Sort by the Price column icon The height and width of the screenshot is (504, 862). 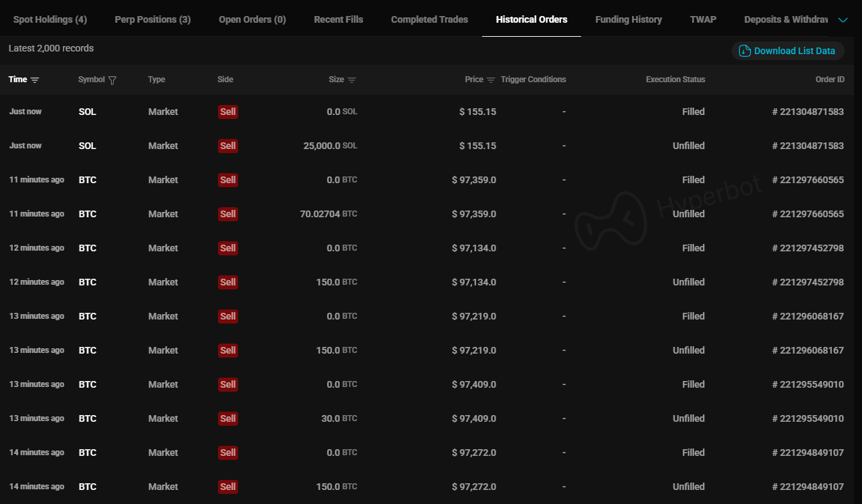point(491,80)
